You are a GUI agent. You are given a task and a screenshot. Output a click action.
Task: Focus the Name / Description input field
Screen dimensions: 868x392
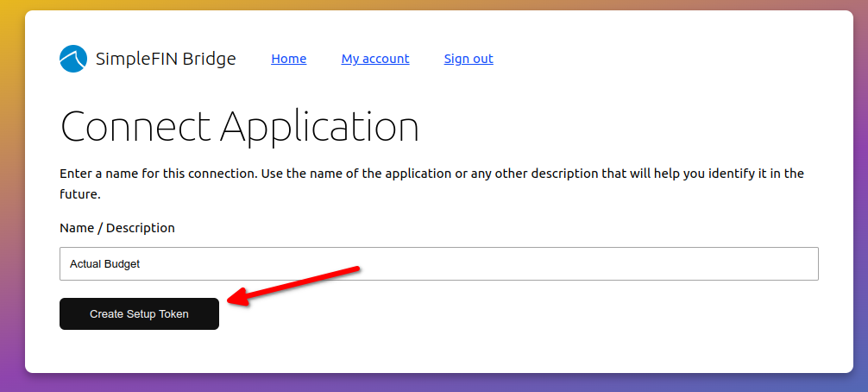coord(438,264)
